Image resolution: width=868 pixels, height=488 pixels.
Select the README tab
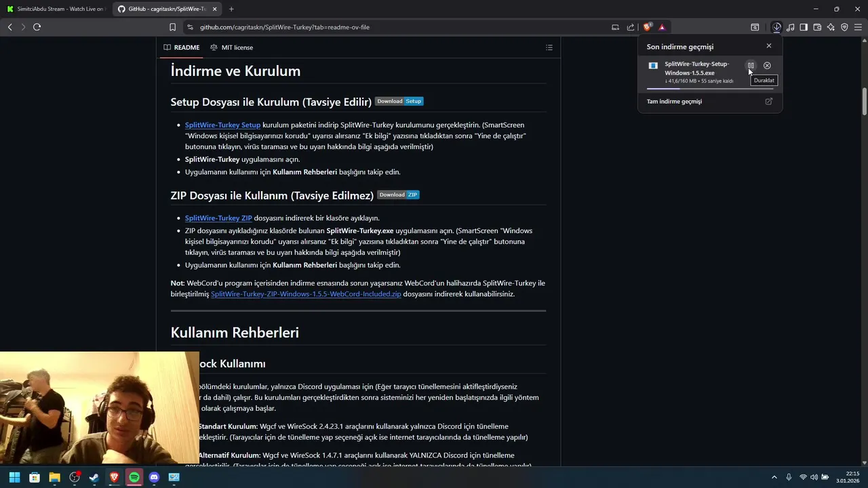182,47
